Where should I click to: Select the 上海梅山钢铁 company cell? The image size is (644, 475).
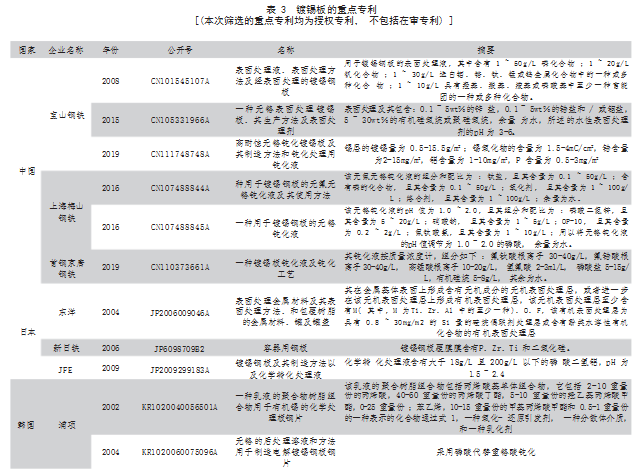66,213
